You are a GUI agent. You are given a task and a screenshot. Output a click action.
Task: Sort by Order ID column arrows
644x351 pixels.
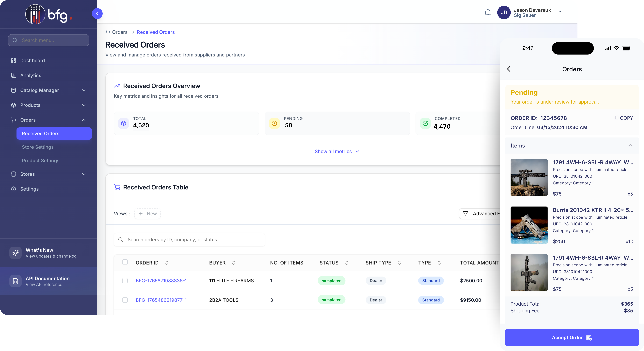coord(167,263)
